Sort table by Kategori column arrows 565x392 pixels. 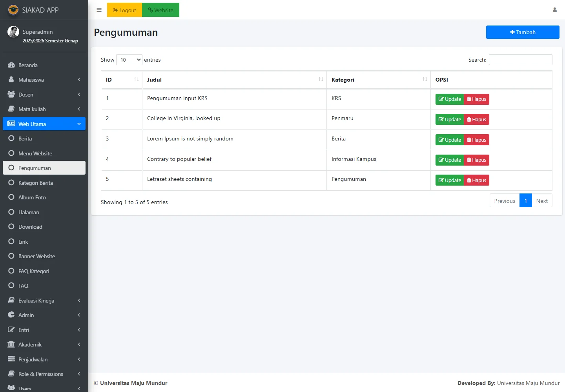(x=425, y=79)
